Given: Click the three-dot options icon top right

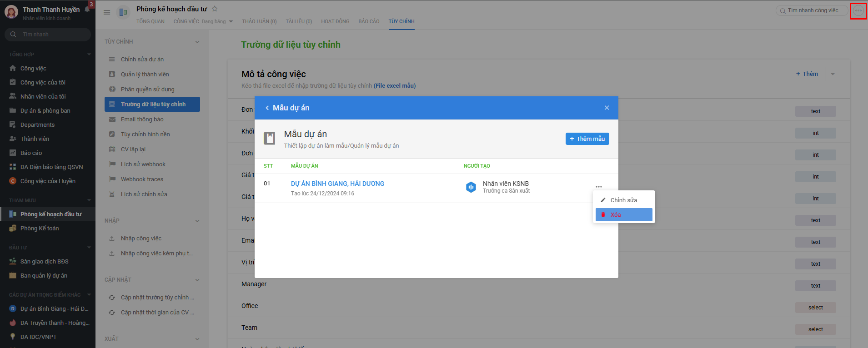Looking at the screenshot, I should click(x=858, y=11).
